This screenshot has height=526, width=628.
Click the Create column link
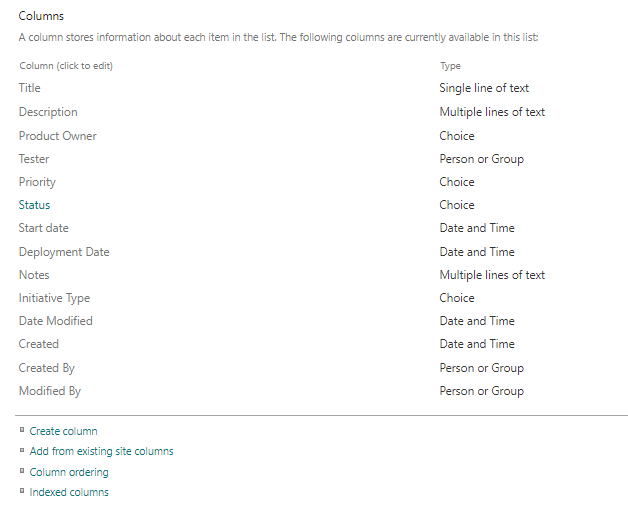[63, 431]
